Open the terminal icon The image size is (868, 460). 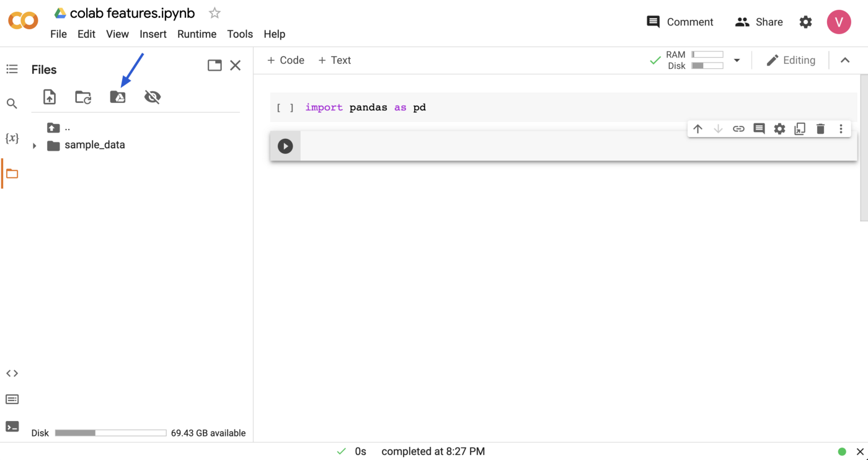click(x=12, y=427)
